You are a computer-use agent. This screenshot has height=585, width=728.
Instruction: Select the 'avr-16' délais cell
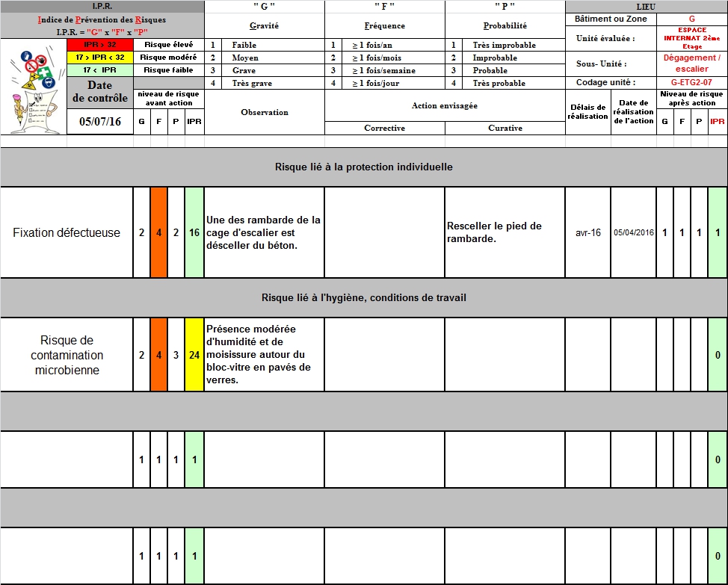coord(587,232)
